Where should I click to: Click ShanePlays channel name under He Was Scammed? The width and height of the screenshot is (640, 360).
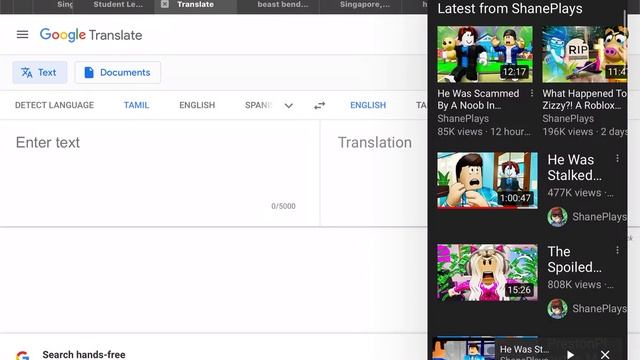click(463, 119)
